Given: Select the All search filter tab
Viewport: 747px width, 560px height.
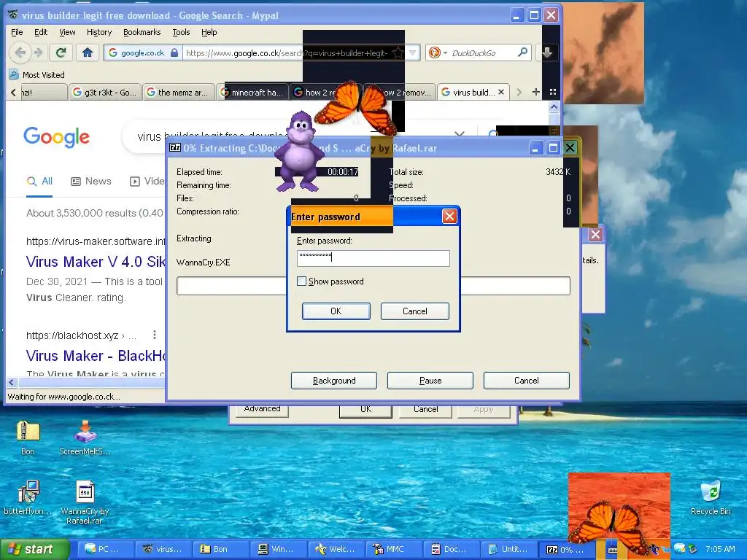Looking at the screenshot, I should tap(39, 181).
